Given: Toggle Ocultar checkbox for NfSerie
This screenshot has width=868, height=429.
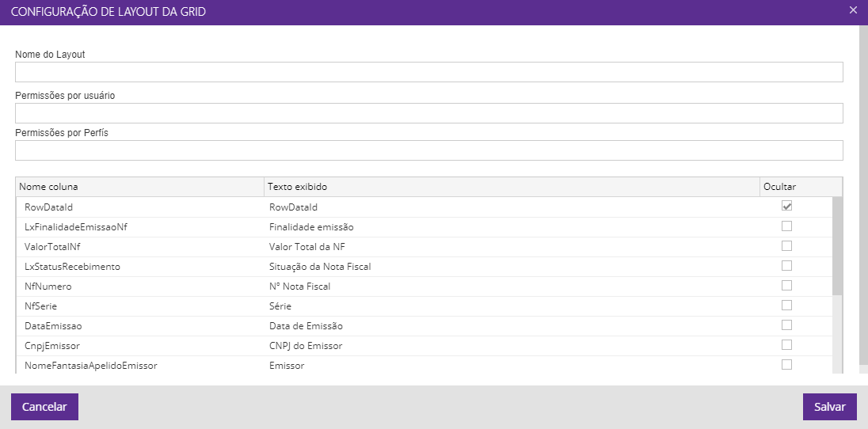Looking at the screenshot, I should pyautogui.click(x=786, y=305).
